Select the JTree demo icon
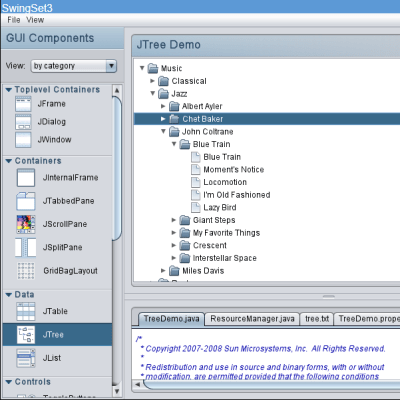This screenshot has width=400, height=400. (26, 335)
